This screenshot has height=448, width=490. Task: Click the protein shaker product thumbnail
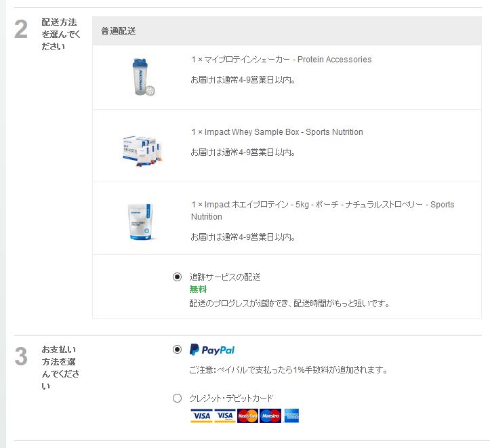click(143, 77)
